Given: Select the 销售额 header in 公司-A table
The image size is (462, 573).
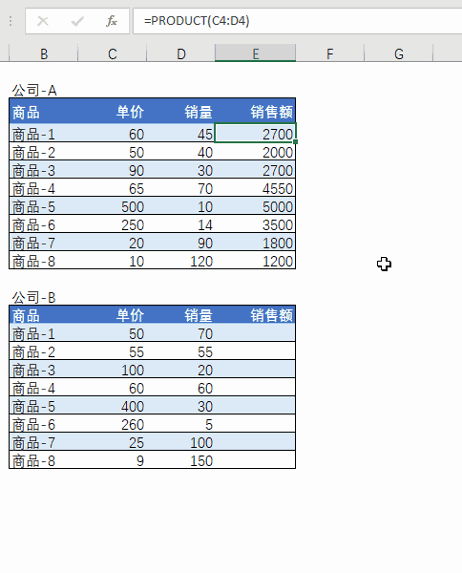Looking at the screenshot, I should tap(255, 111).
